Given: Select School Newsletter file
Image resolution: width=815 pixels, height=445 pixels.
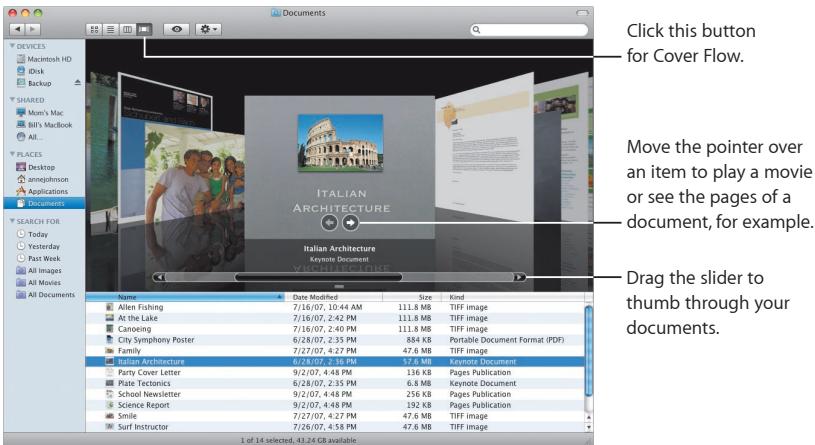Looking at the screenshot, I should click(x=335, y=394).
